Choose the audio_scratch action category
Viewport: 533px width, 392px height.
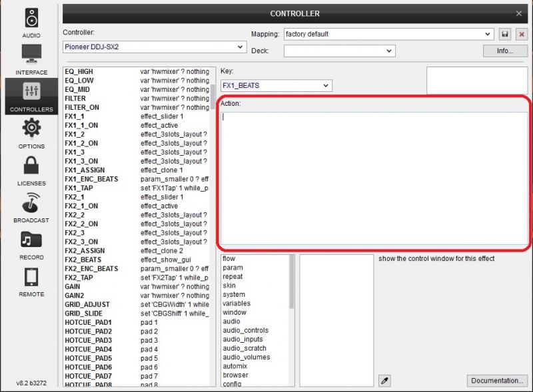255,348
